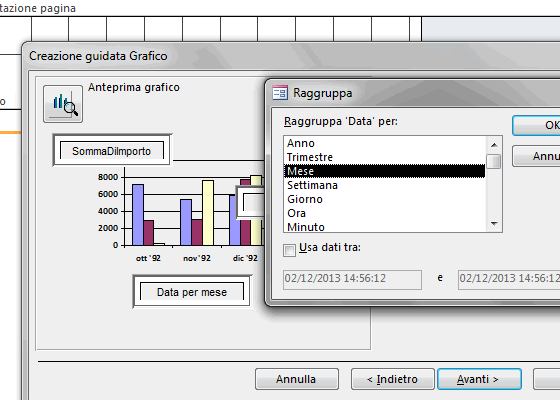Click the 'nov '92' axis label

coord(197,258)
